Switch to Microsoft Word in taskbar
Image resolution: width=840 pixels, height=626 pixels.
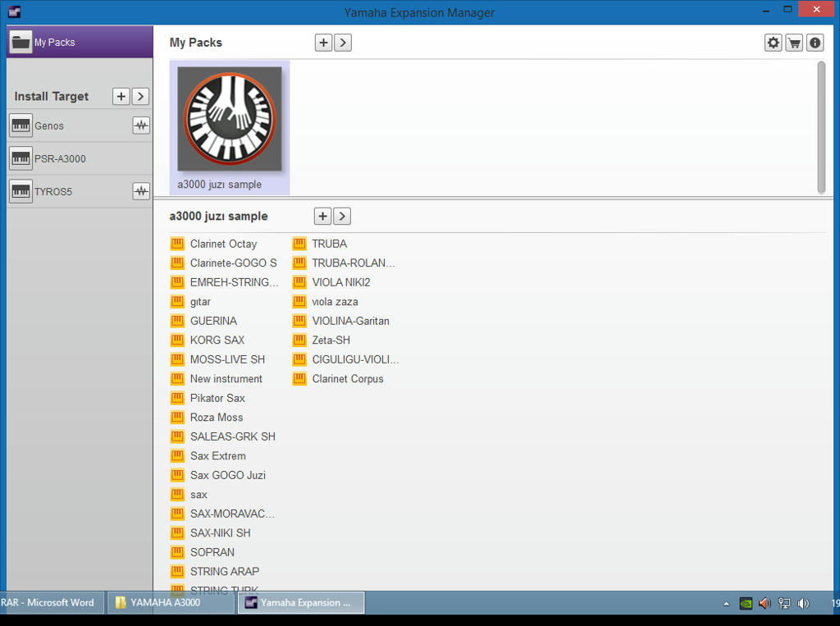52,602
